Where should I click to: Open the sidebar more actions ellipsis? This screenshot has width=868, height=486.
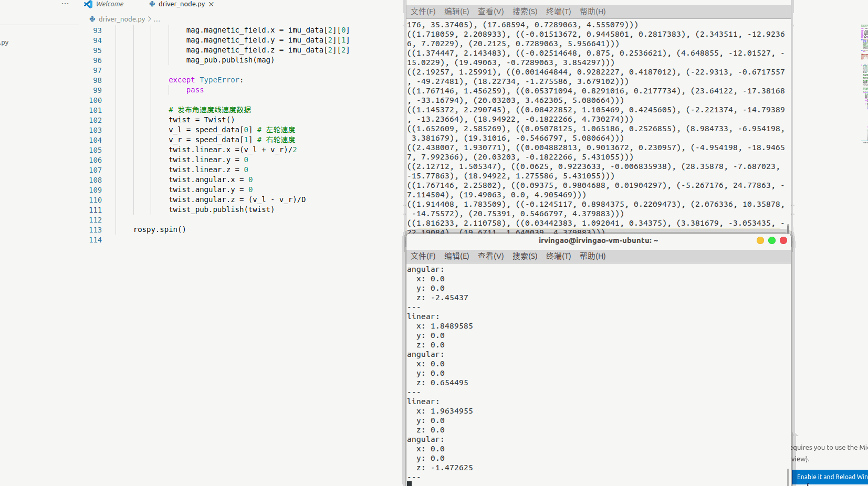65,4
